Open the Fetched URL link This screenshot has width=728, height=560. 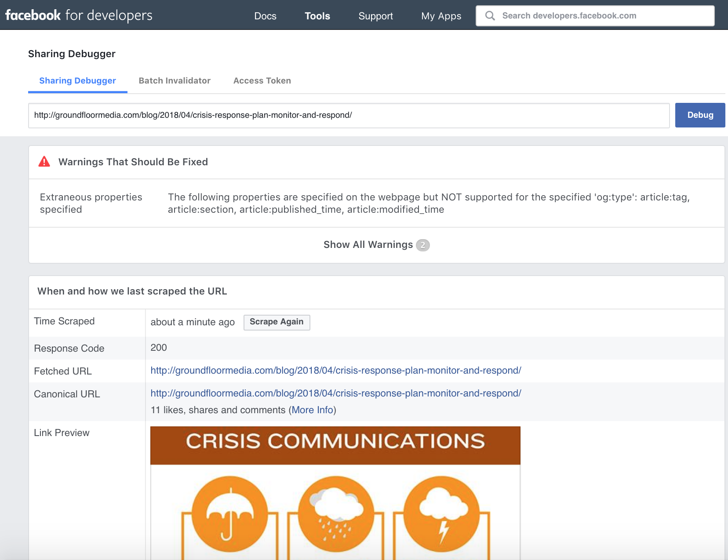335,371
